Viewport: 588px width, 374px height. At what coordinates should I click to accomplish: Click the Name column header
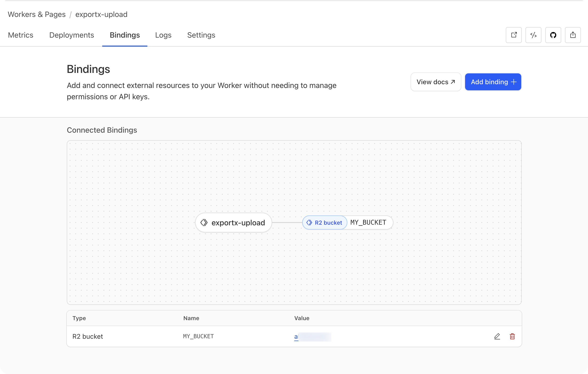point(191,318)
